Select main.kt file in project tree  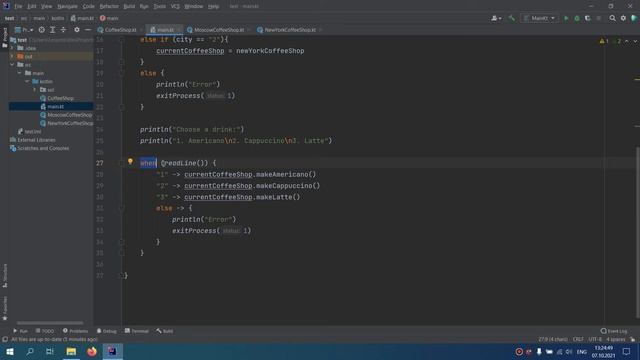51,107
